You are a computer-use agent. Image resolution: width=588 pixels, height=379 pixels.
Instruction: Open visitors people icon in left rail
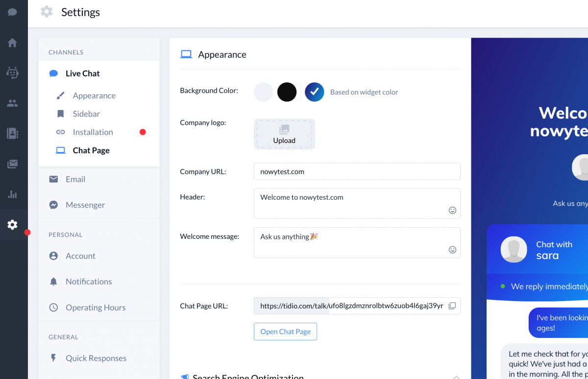12,103
